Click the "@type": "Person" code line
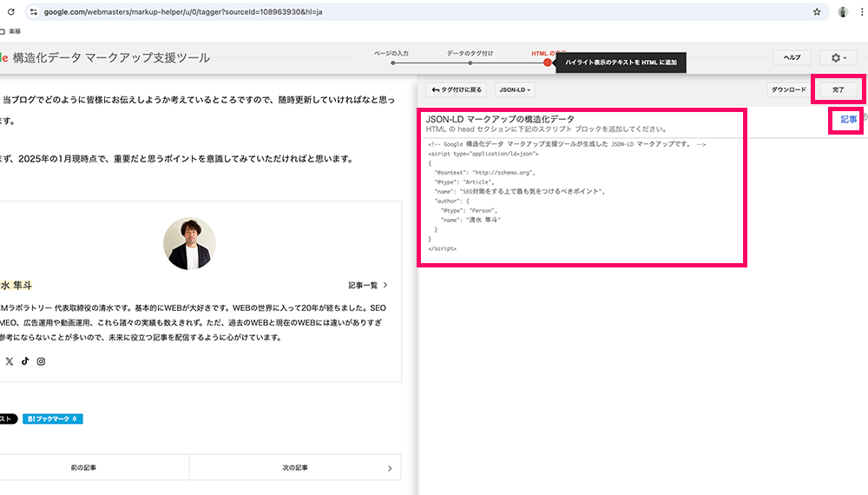Viewport: 868px width, 495px height. (x=469, y=210)
